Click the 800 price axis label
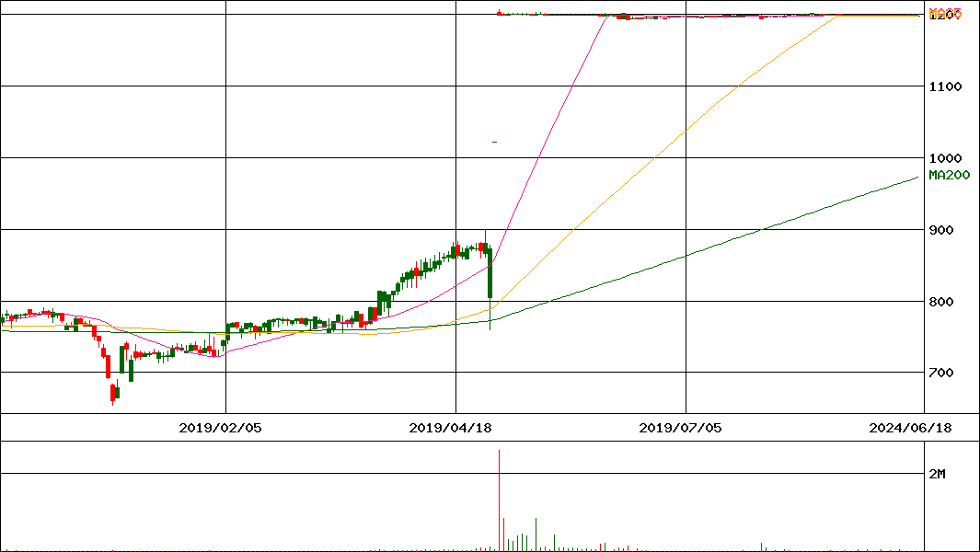The width and height of the screenshot is (980, 552). point(941,302)
